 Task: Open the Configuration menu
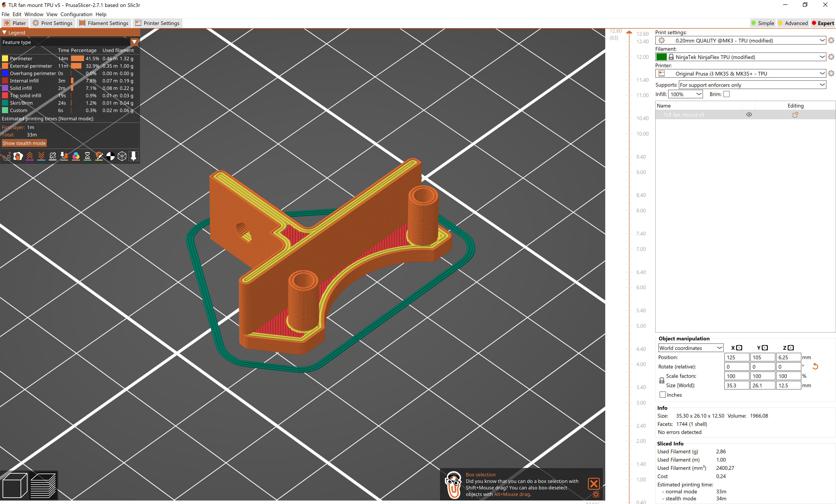click(76, 14)
